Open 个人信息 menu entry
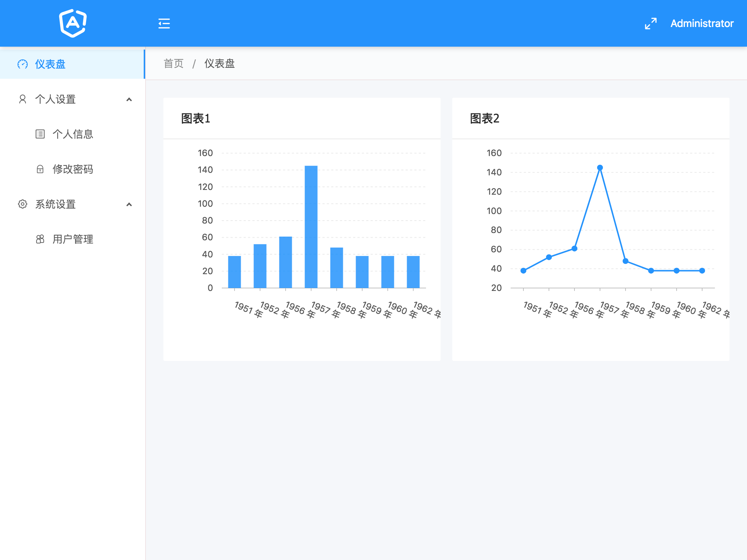 click(73, 134)
